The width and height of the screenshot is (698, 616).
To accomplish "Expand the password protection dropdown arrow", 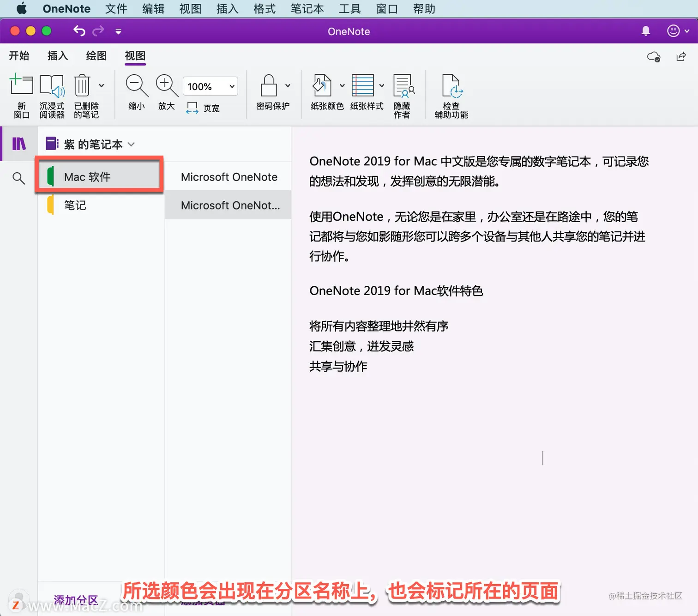I will 288,85.
